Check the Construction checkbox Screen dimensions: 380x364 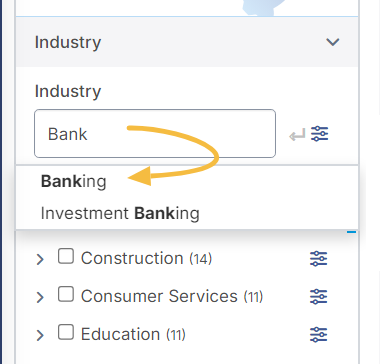pos(66,257)
